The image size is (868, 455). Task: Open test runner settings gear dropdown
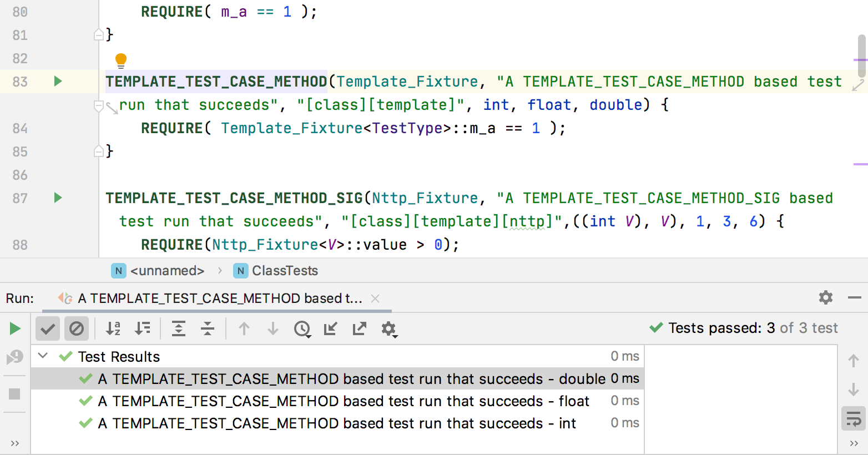(x=388, y=328)
